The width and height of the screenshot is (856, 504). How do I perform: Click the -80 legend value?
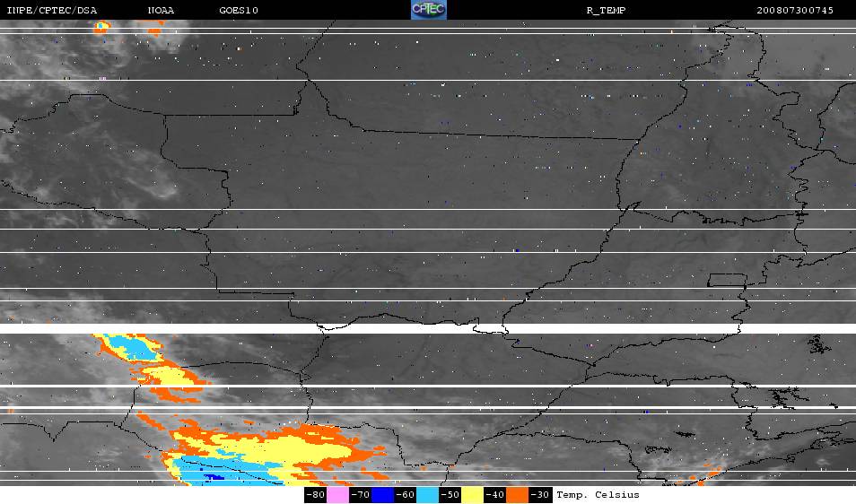click(316, 495)
